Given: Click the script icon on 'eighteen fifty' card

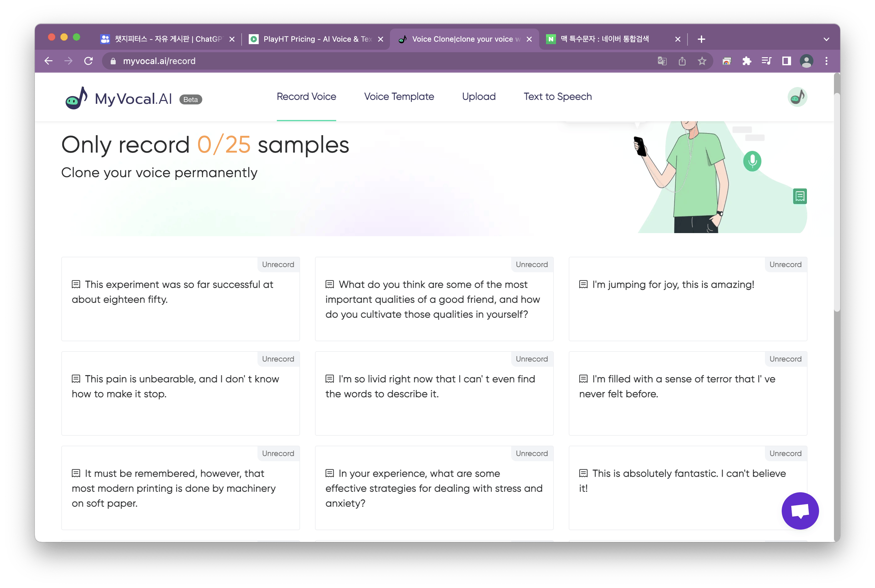Looking at the screenshot, I should tap(76, 284).
